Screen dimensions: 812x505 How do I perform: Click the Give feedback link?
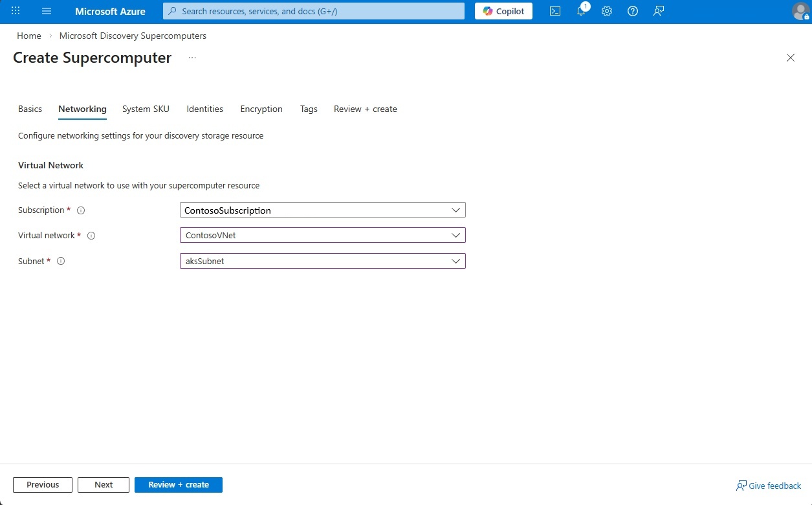pyautogui.click(x=769, y=486)
